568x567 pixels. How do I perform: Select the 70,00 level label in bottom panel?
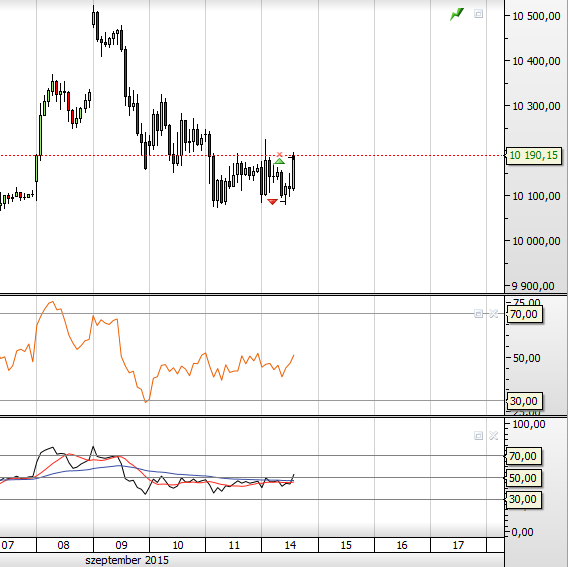(x=523, y=456)
